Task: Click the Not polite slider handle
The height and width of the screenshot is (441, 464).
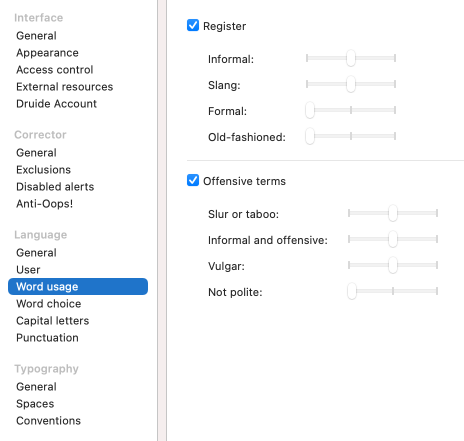Action: coord(352,291)
